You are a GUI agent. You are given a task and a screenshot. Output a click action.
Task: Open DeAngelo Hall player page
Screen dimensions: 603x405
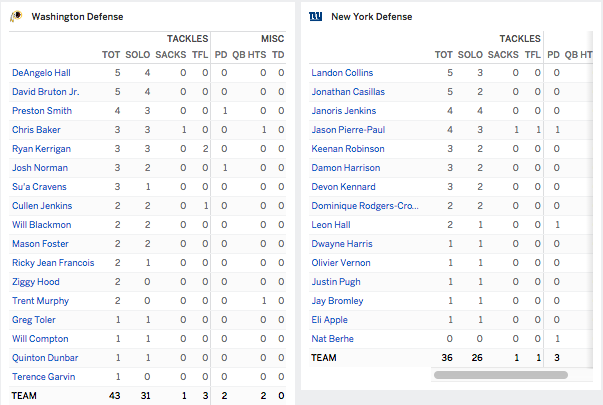[x=41, y=73]
